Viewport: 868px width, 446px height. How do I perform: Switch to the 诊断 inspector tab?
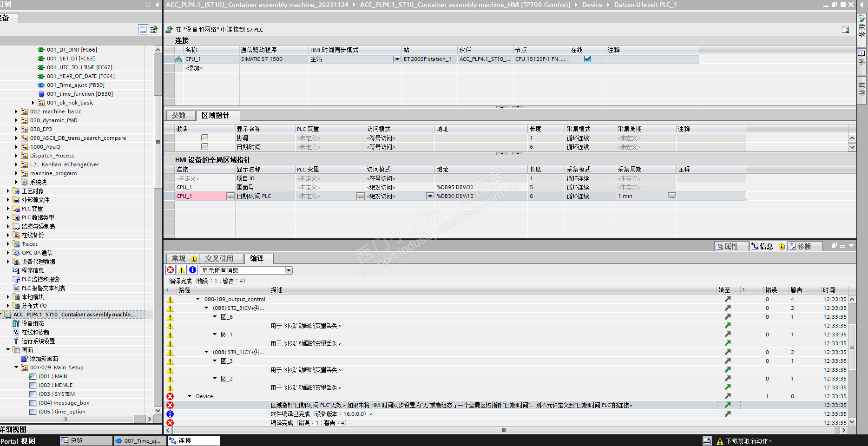(804, 246)
